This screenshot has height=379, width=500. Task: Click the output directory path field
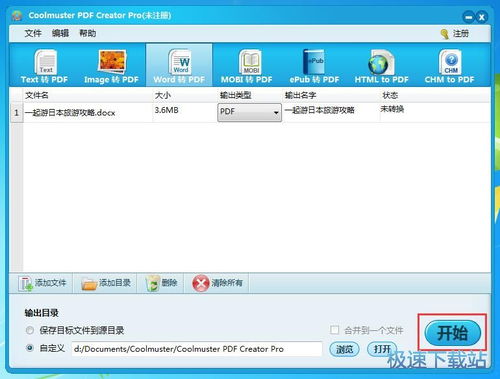pos(197,349)
